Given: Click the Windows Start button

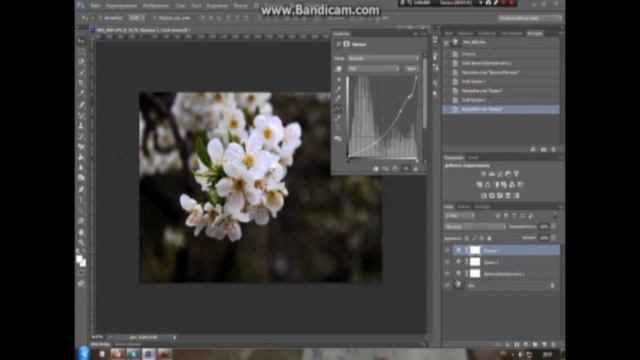Looking at the screenshot, I should point(83,353).
